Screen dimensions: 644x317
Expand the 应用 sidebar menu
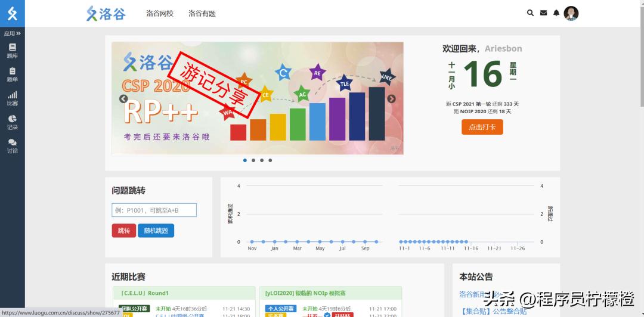[13, 33]
